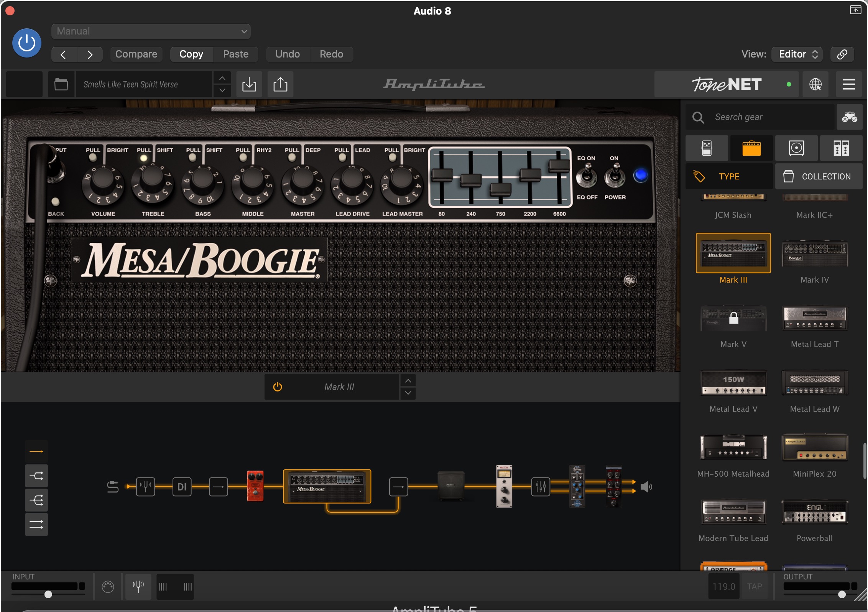Open the View Editor dropdown
This screenshot has height=612, width=868.
[798, 54]
